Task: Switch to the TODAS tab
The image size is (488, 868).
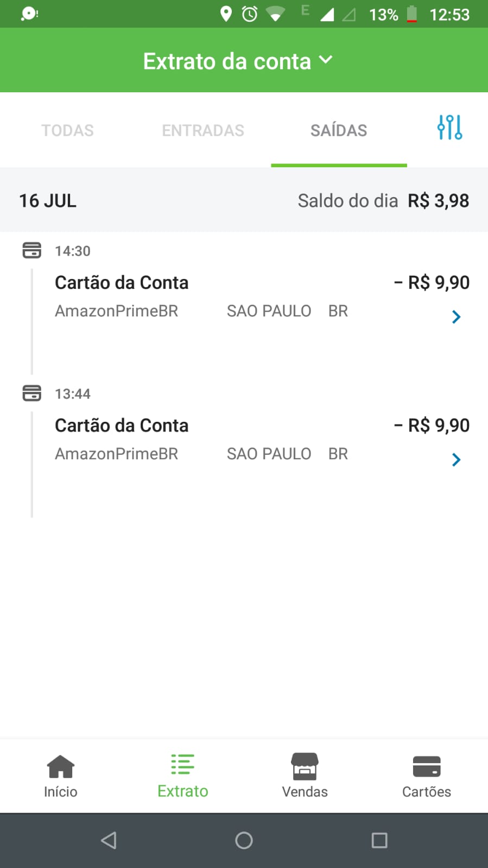Action: pyautogui.click(x=68, y=130)
